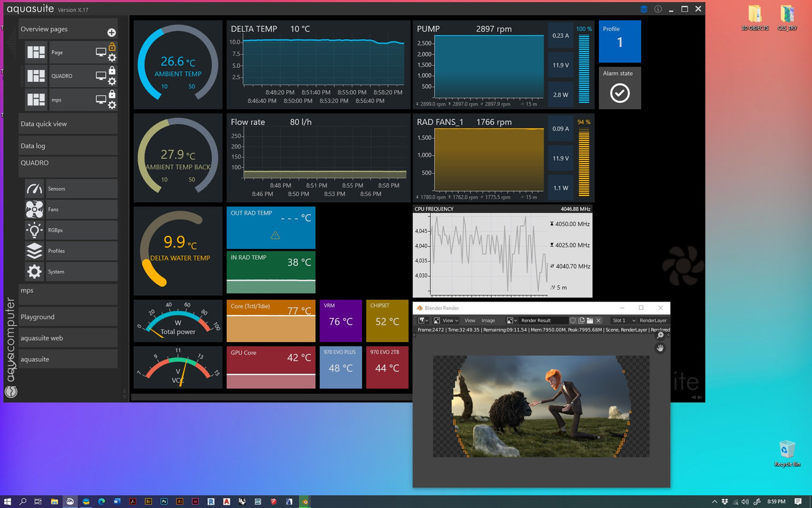Open settings gear for the Page overview
Image resolution: width=812 pixels, height=508 pixels.
pyautogui.click(x=112, y=58)
